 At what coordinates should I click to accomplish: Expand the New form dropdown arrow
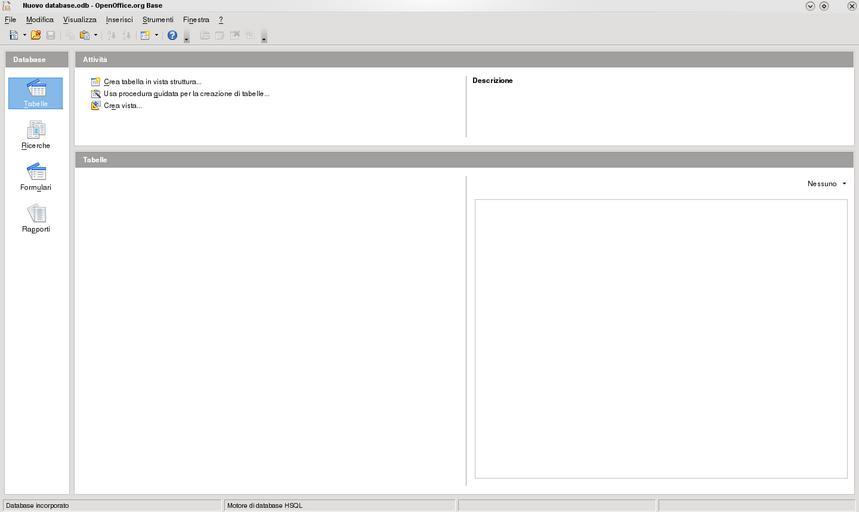click(156, 35)
